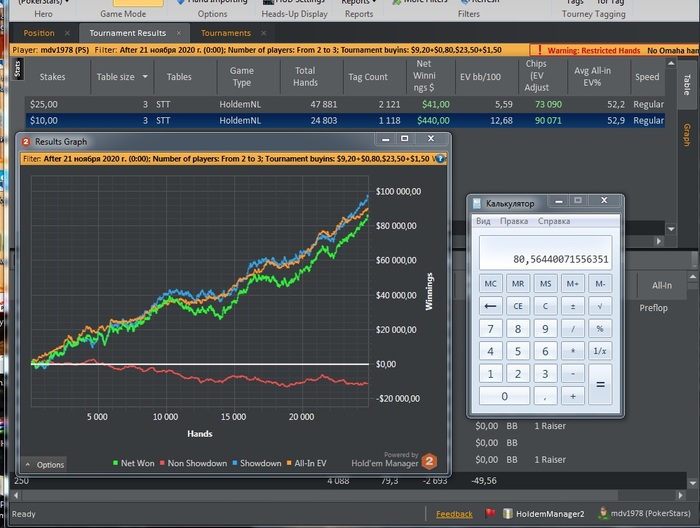Click calculator CE button
This screenshot has width=700, height=528.
(x=518, y=306)
